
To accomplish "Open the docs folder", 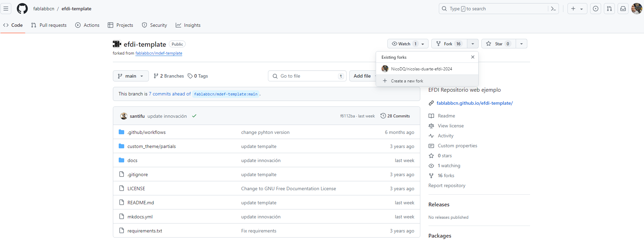I will pyautogui.click(x=132, y=160).
